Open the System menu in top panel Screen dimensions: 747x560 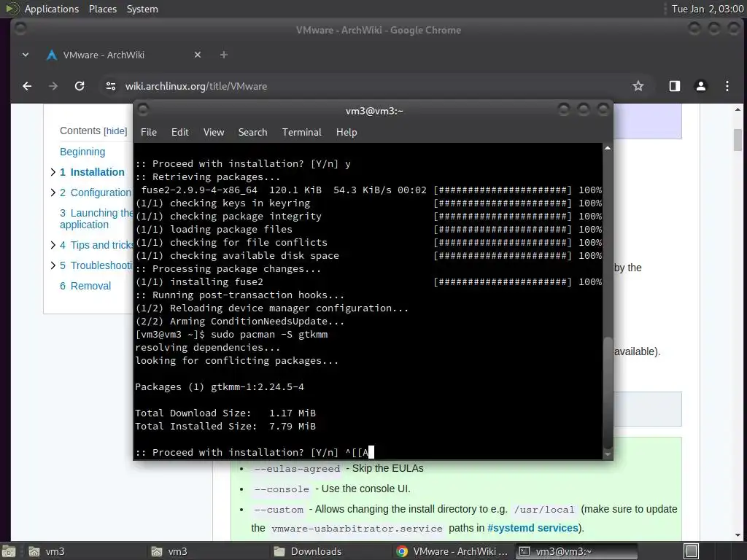pyautogui.click(x=142, y=9)
